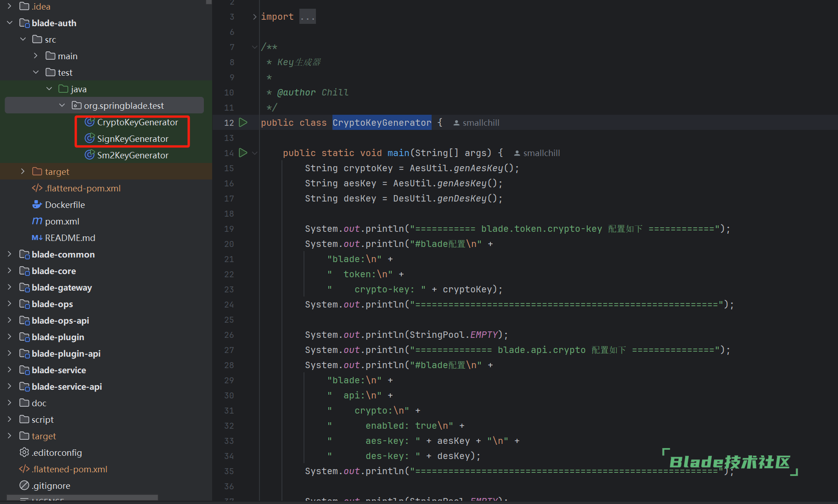
Task: Click the .editorconfig gear icon
Action: [24, 453]
